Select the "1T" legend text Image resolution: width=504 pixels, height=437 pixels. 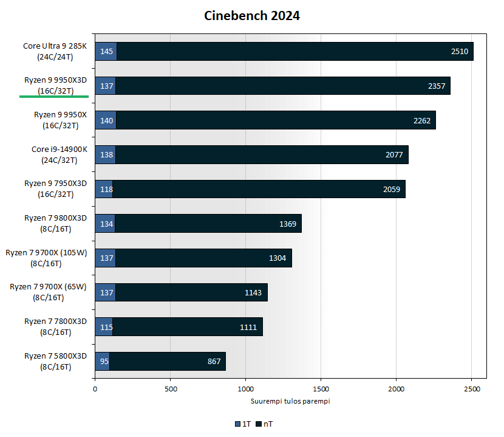(x=247, y=424)
